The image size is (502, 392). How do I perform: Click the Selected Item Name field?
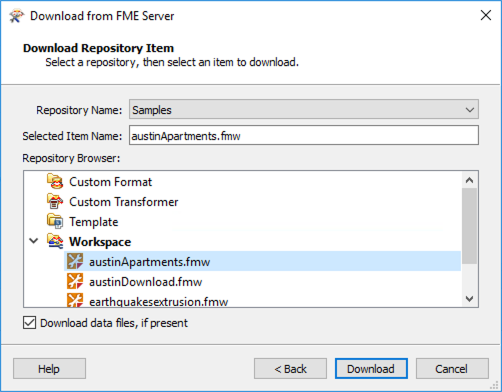(x=304, y=135)
